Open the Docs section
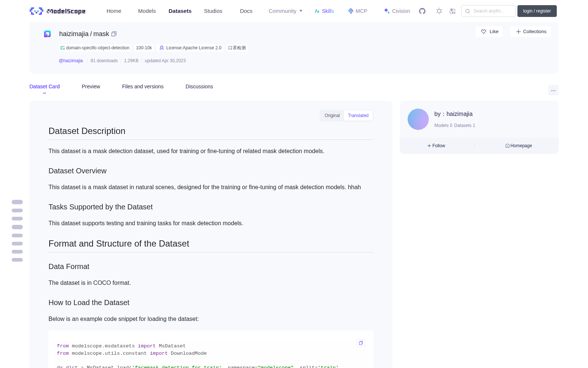This screenshot has height=368, width=588. coord(246,11)
